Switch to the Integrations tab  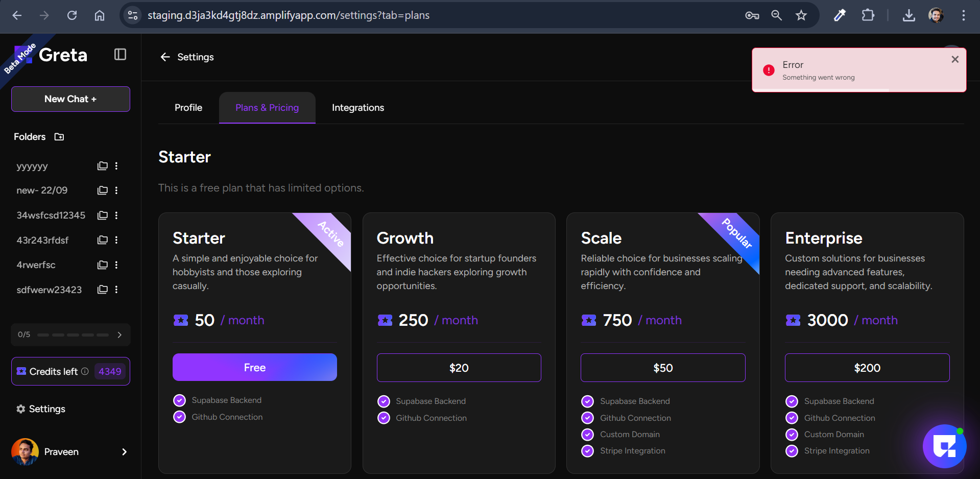[357, 108]
